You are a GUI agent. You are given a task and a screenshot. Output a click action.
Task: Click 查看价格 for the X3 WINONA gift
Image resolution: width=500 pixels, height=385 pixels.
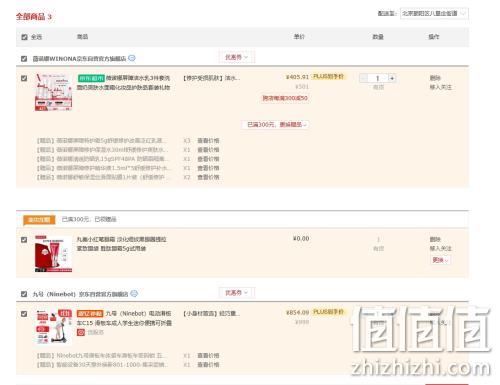click(x=208, y=141)
